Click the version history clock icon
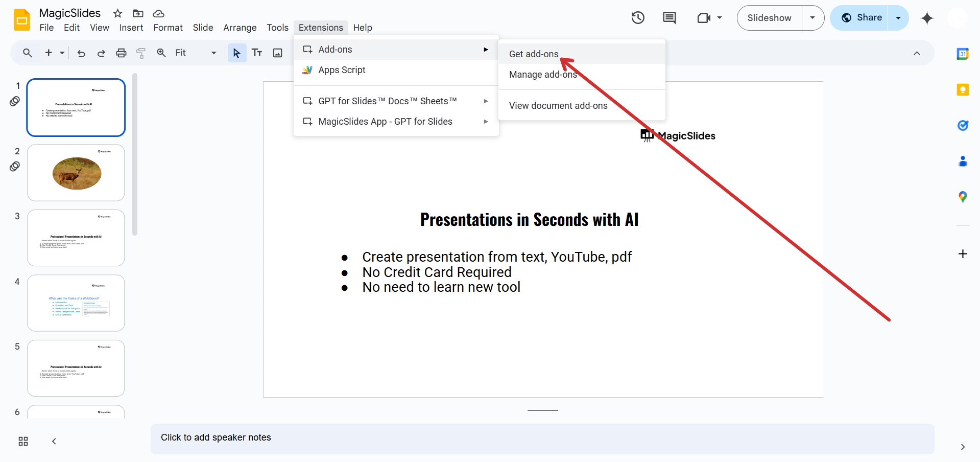 click(638, 18)
